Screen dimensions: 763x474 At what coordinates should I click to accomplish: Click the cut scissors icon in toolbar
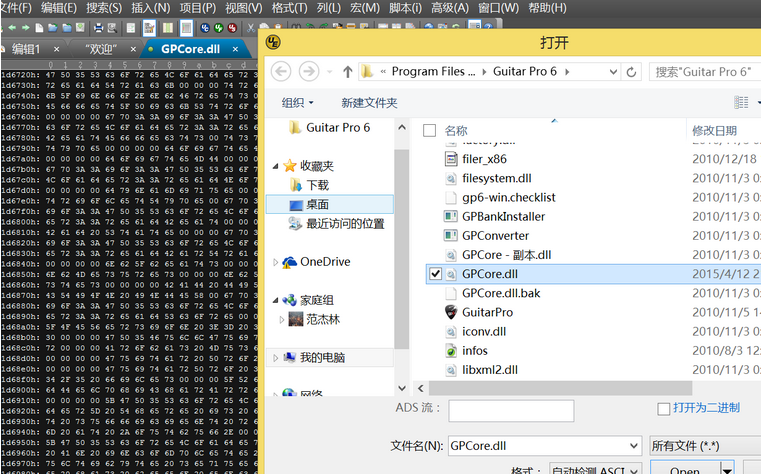[251, 28]
